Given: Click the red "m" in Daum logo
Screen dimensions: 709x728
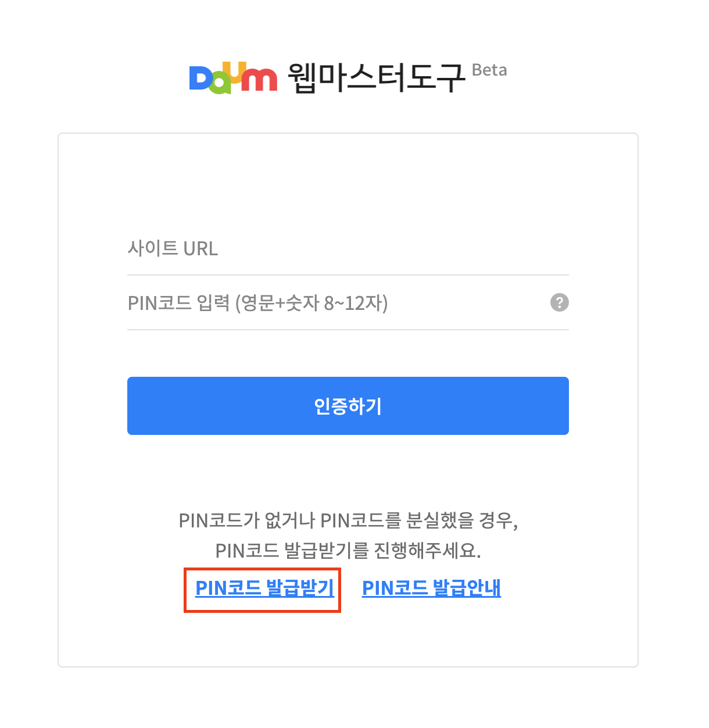Looking at the screenshot, I should (x=260, y=80).
